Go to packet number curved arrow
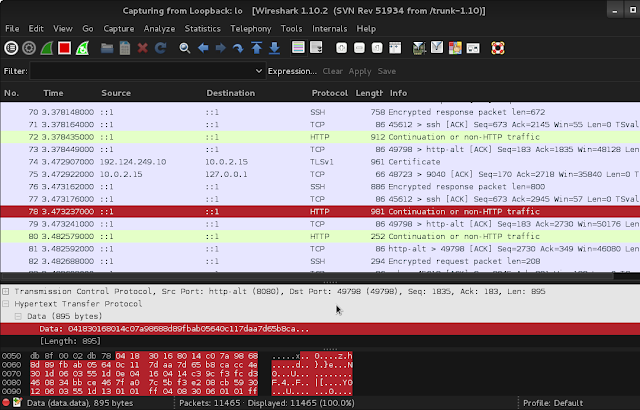This screenshot has width=640, height=410. 238,48
